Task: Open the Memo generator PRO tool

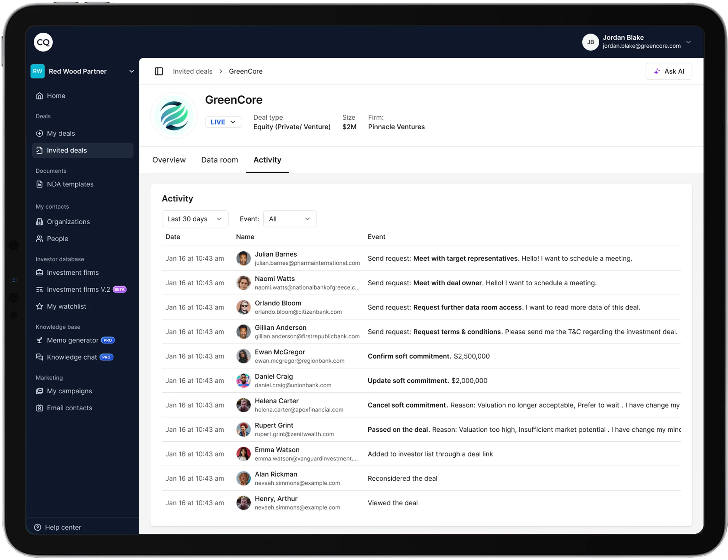Action: [x=72, y=340]
